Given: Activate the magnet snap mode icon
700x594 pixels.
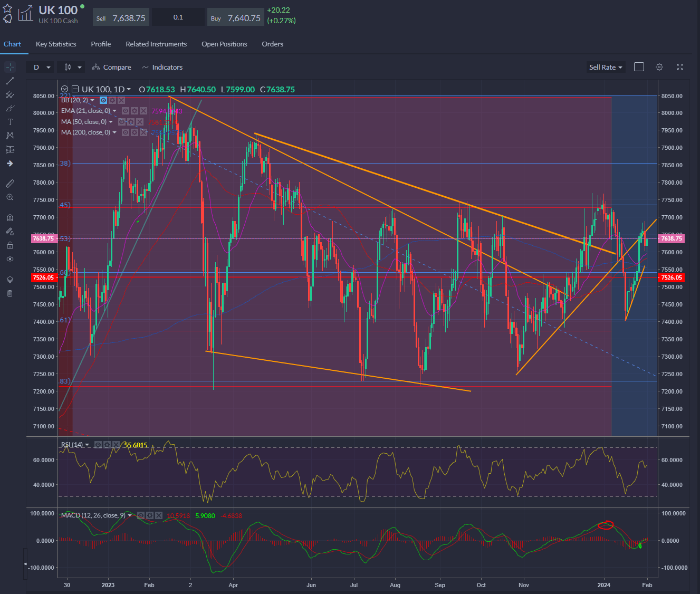Looking at the screenshot, I should (x=9, y=217).
